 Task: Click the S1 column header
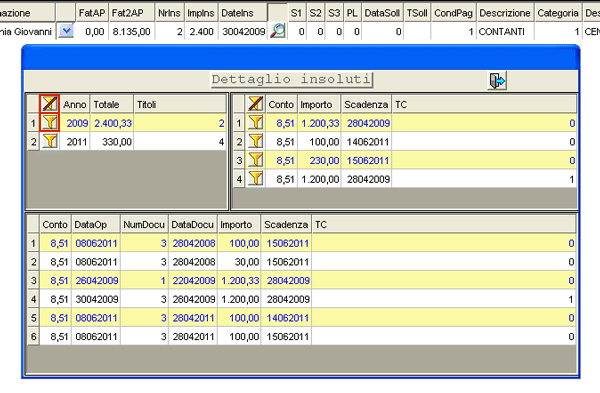(x=297, y=13)
